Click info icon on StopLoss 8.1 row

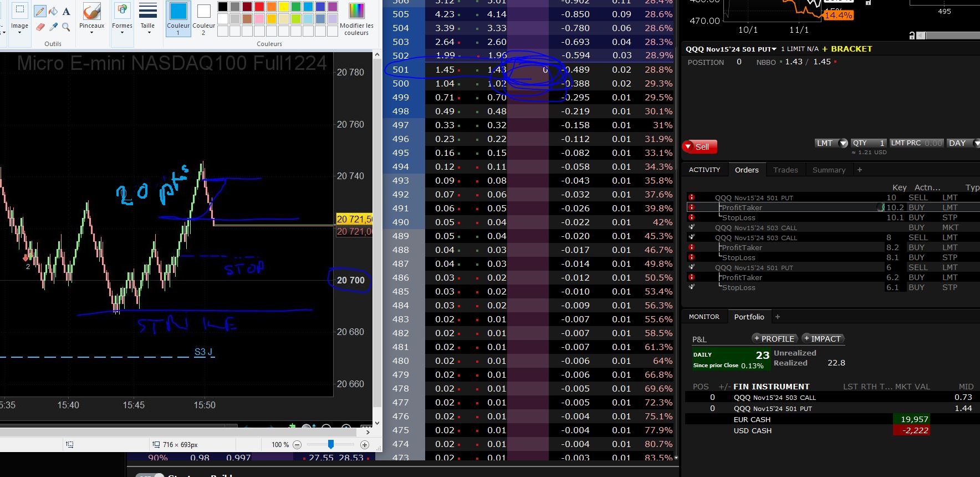click(x=691, y=257)
